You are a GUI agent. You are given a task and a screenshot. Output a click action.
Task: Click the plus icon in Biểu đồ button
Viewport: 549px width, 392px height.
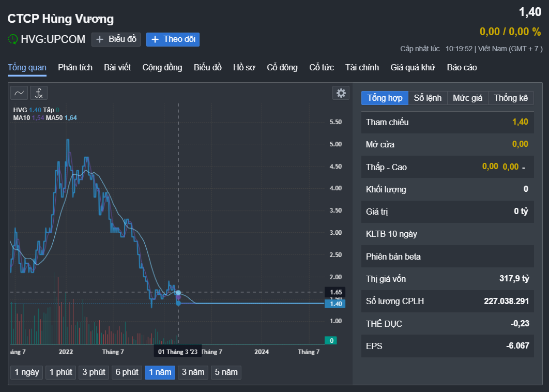click(x=100, y=40)
